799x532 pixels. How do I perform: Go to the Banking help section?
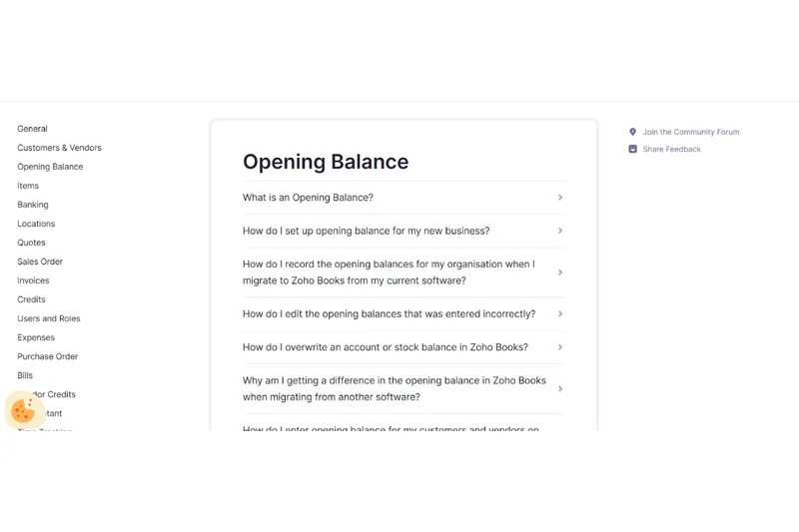(x=33, y=205)
